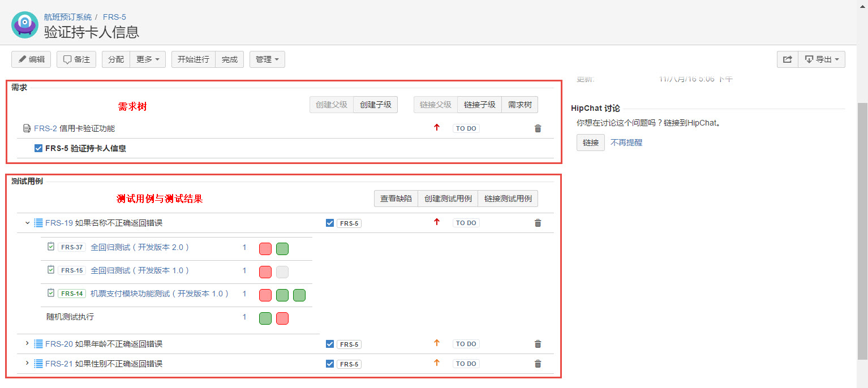Image resolution: width=868 pixels, height=388 pixels.
Task: Open 全回归测试（开发版本 1.0）test plan link
Action: [140, 270]
